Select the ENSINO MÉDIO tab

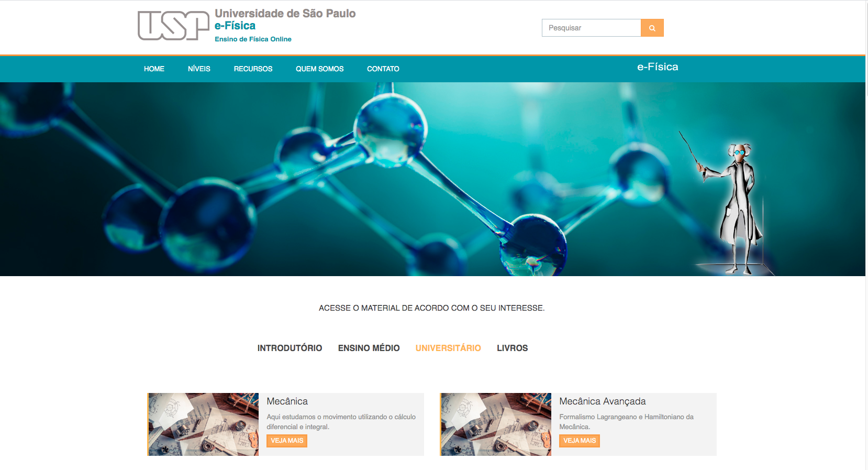coord(369,348)
